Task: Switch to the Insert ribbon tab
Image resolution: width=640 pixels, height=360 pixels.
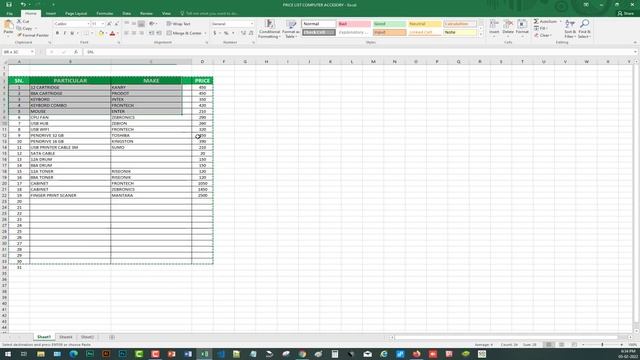Action: 51,13
